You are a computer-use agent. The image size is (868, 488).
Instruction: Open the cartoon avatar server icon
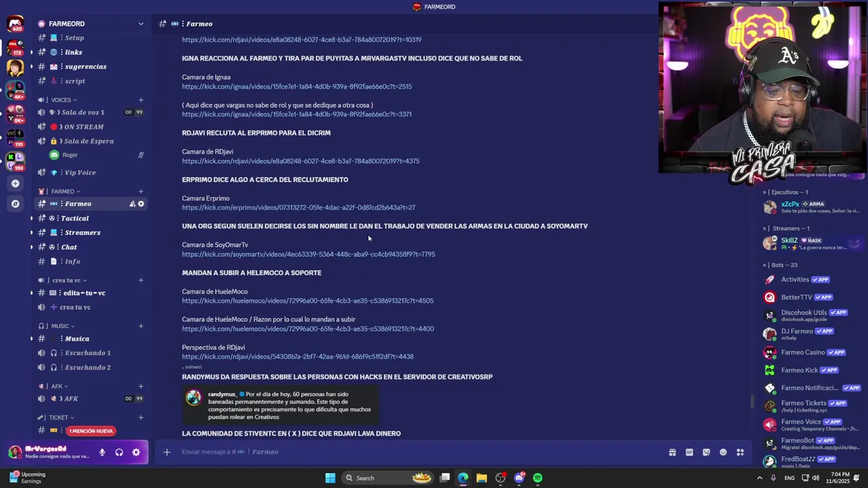tap(15, 67)
